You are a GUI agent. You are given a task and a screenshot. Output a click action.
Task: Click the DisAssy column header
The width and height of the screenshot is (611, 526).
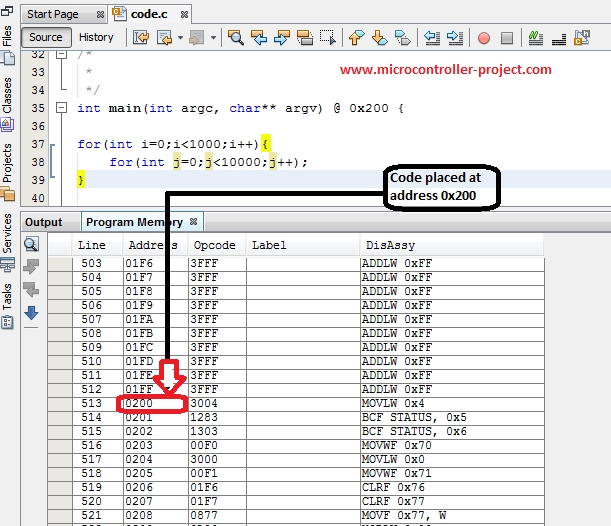point(452,245)
